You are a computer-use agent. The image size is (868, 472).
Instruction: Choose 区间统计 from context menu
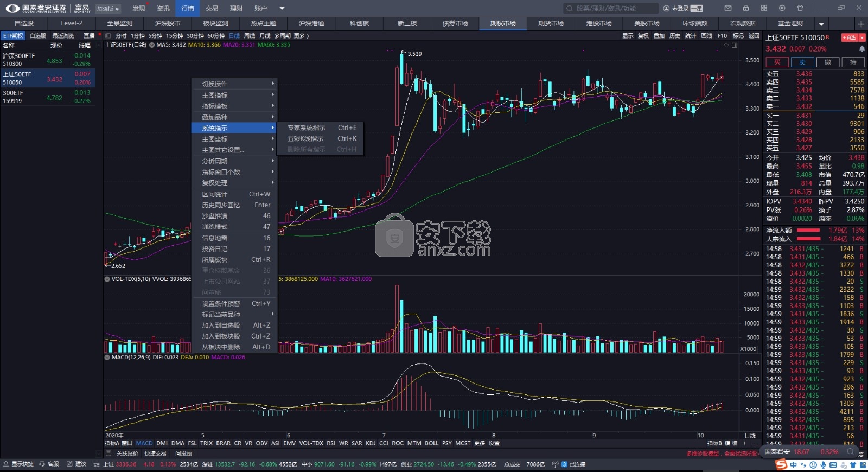(x=235, y=194)
